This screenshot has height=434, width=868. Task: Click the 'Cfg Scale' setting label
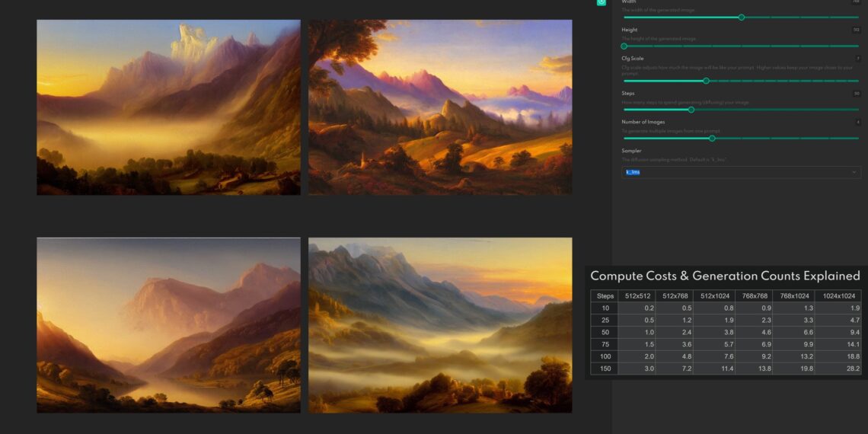tap(633, 58)
